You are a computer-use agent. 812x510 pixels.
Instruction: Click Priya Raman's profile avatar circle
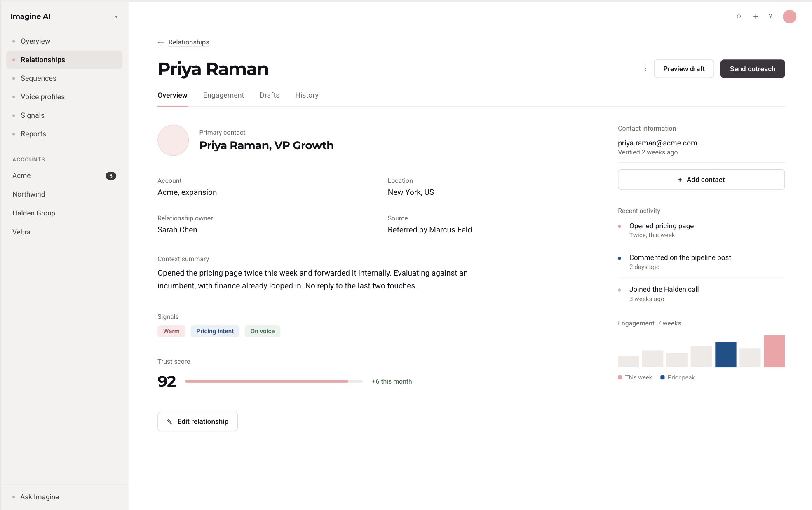pyautogui.click(x=173, y=140)
